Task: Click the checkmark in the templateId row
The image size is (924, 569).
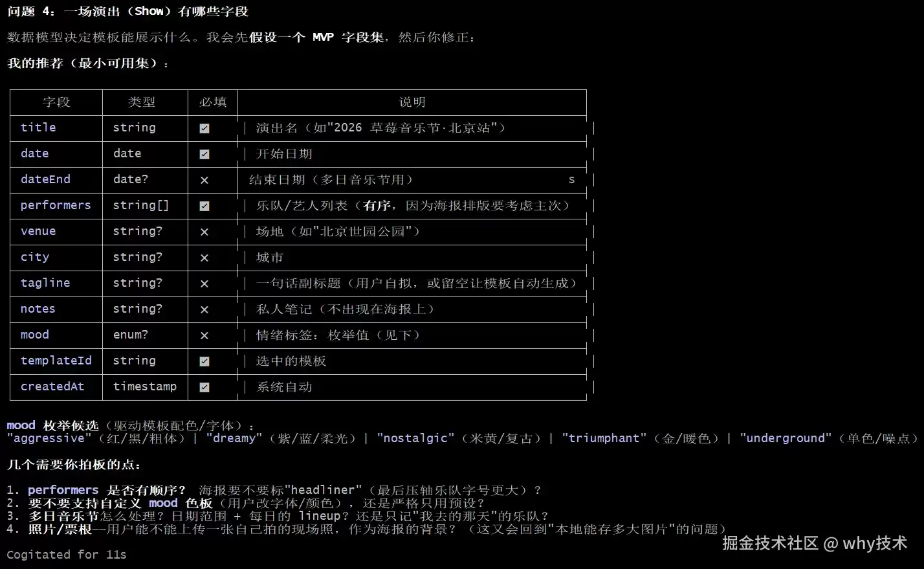Action: click(204, 361)
